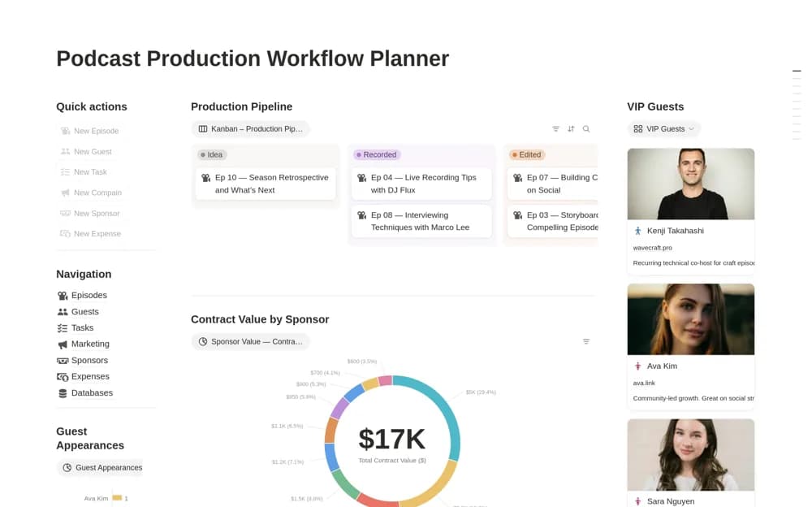Click the green $1.5K donut chart segment
The width and height of the screenshot is (812, 507).
point(343,483)
